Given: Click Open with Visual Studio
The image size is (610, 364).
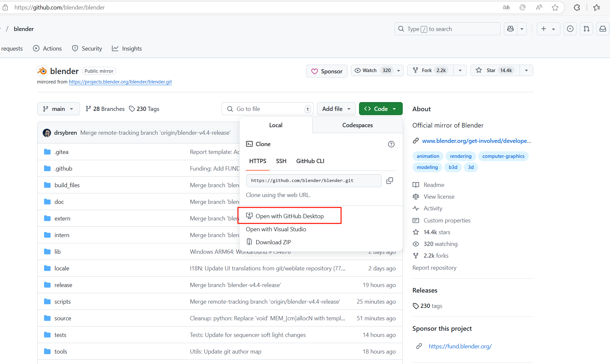Looking at the screenshot, I should point(276,229).
